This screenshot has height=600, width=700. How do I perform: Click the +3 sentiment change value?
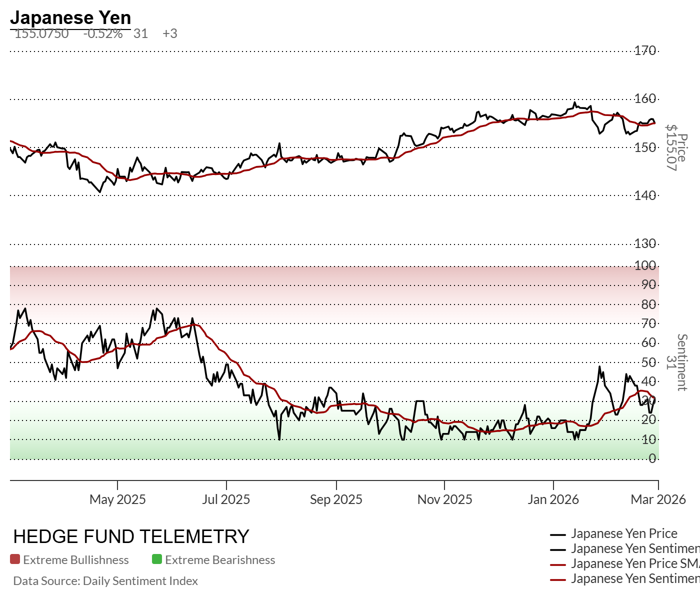coord(170,33)
